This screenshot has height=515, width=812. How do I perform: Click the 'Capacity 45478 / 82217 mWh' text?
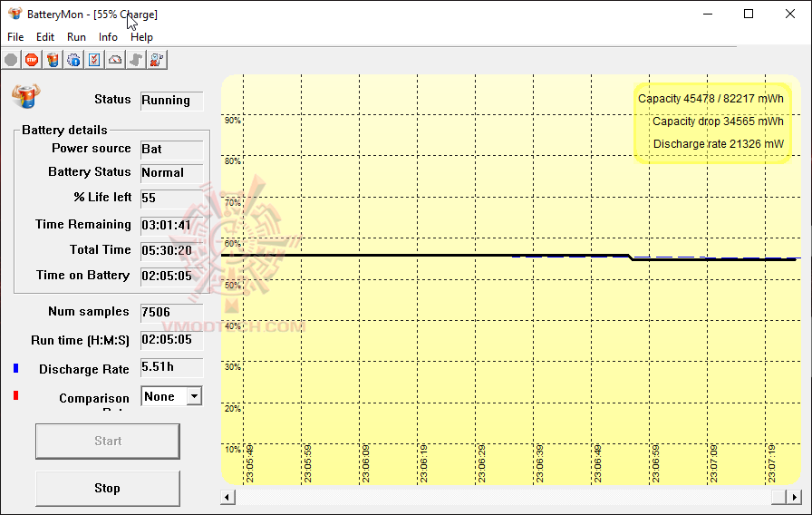[x=710, y=99]
